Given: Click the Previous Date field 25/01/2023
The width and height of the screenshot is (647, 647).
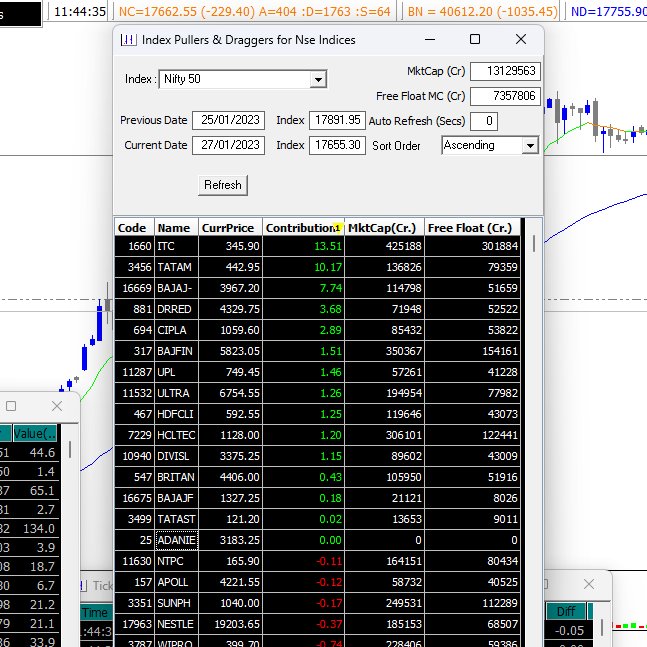Looking at the screenshot, I should [x=229, y=120].
